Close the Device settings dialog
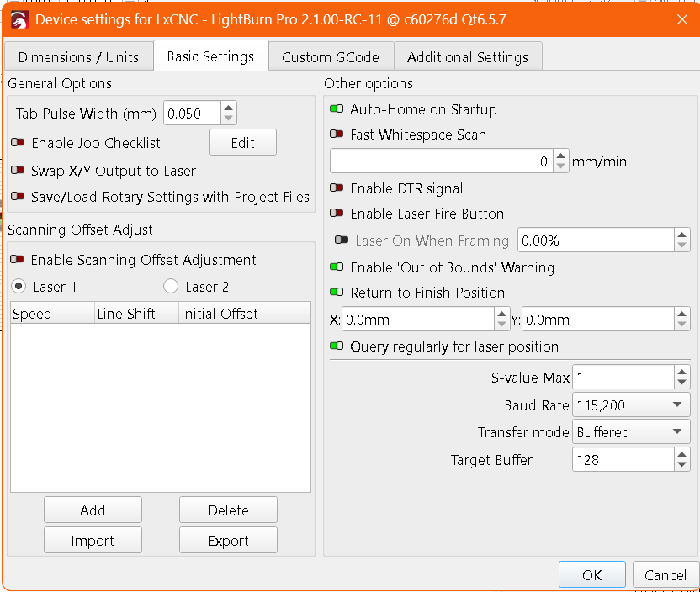 click(681, 19)
